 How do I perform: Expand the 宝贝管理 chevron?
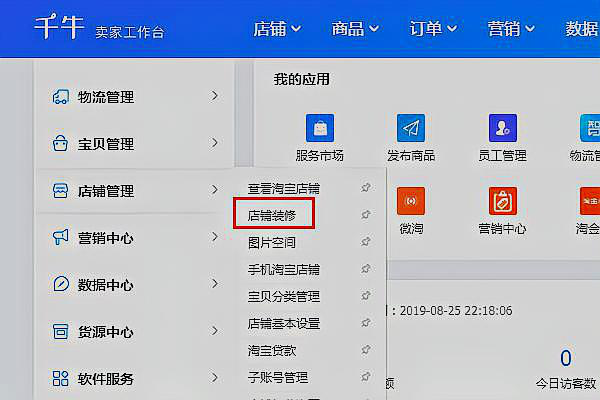tap(215, 143)
